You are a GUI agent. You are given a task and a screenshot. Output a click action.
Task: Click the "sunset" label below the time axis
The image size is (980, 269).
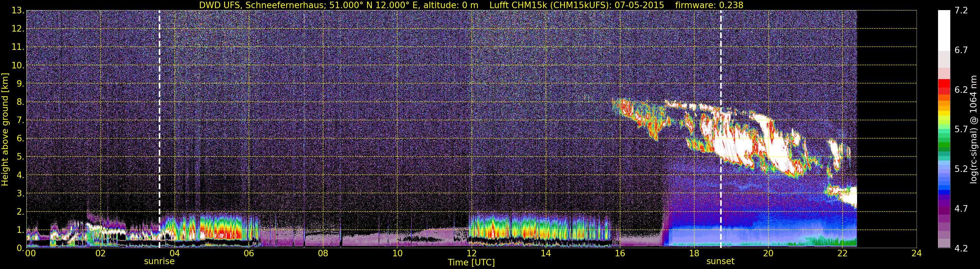pyautogui.click(x=720, y=262)
